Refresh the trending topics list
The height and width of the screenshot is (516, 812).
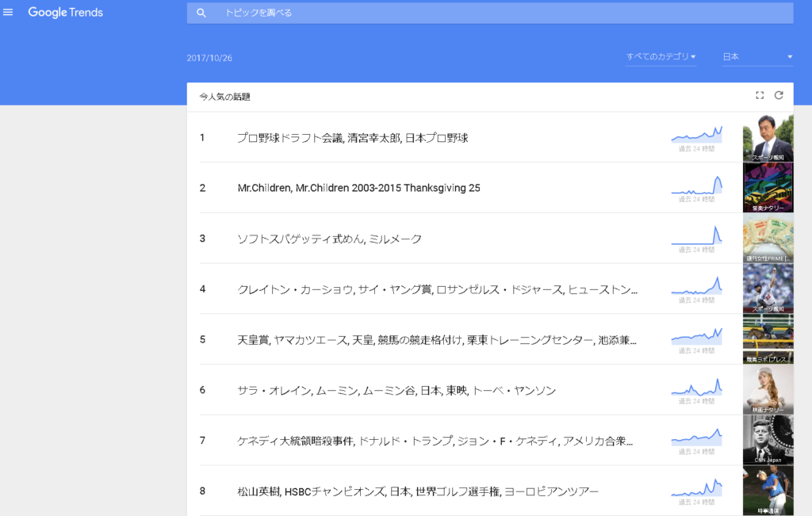[779, 96]
